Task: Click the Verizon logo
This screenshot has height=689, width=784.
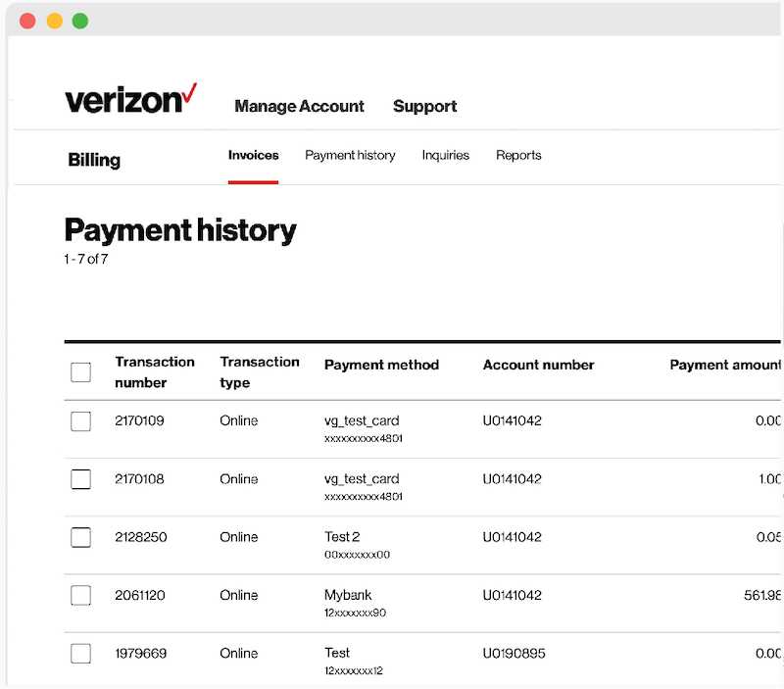Action: tap(131, 100)
